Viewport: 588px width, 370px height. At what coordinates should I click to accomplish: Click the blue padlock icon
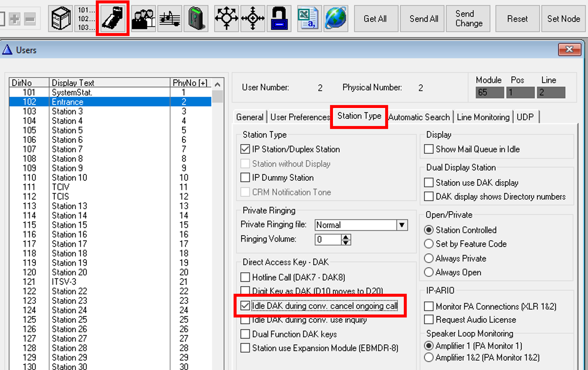point(279,19)
